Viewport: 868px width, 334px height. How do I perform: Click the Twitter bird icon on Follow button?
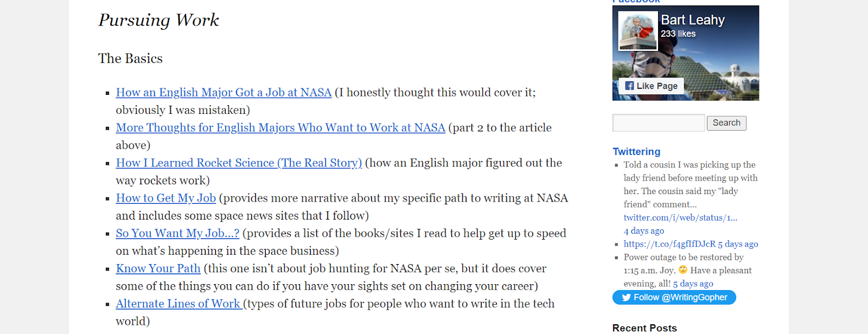[x=627, y=297]
